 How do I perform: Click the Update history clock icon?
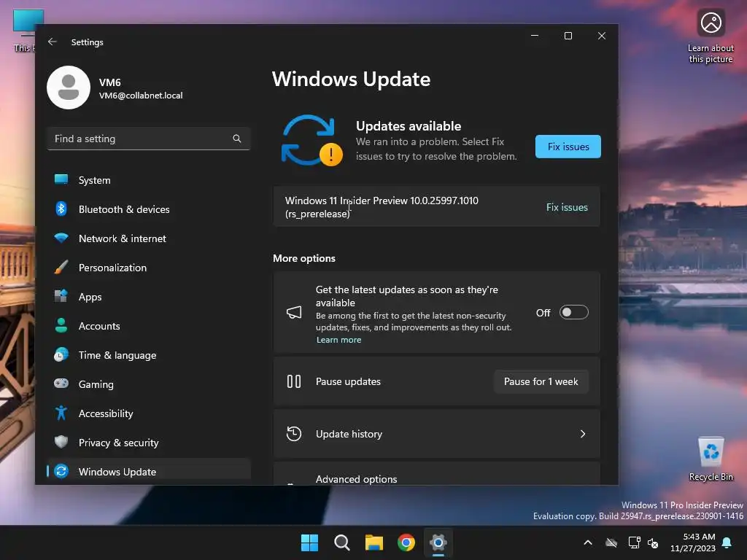(x=294, y=434)
